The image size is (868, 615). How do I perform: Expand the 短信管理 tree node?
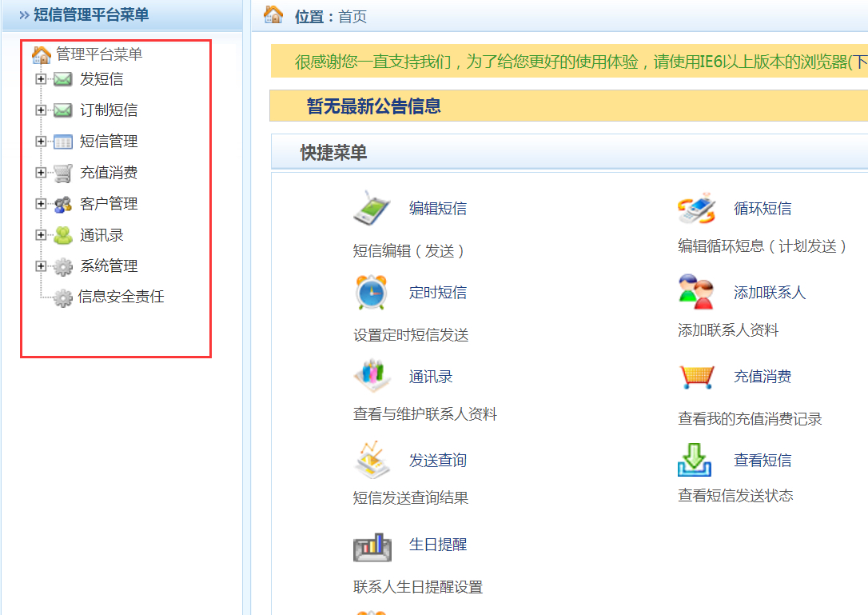point(41,142)
